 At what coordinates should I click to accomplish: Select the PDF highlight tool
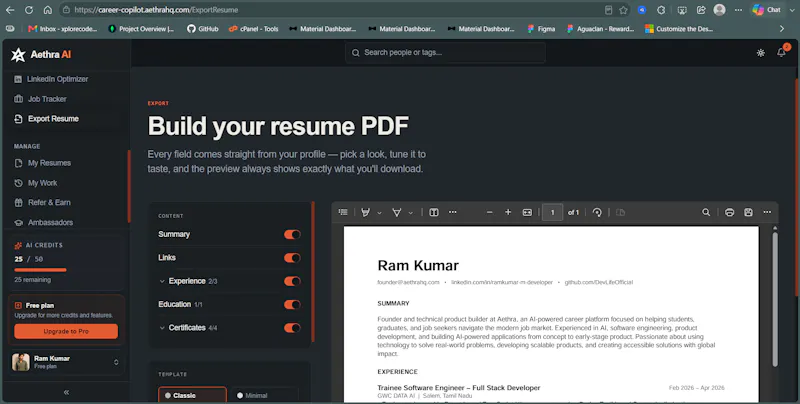[365, 212]
